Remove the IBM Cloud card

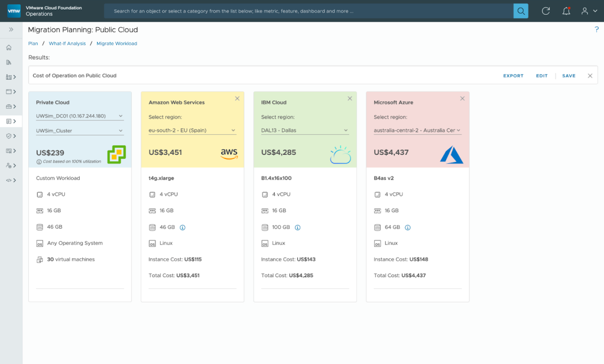click(350, 99)
